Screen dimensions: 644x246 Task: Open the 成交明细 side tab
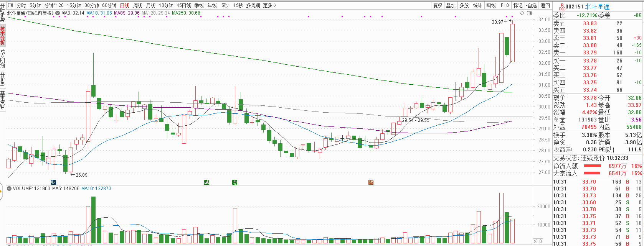pyautogui.click(x=3, y=59)
